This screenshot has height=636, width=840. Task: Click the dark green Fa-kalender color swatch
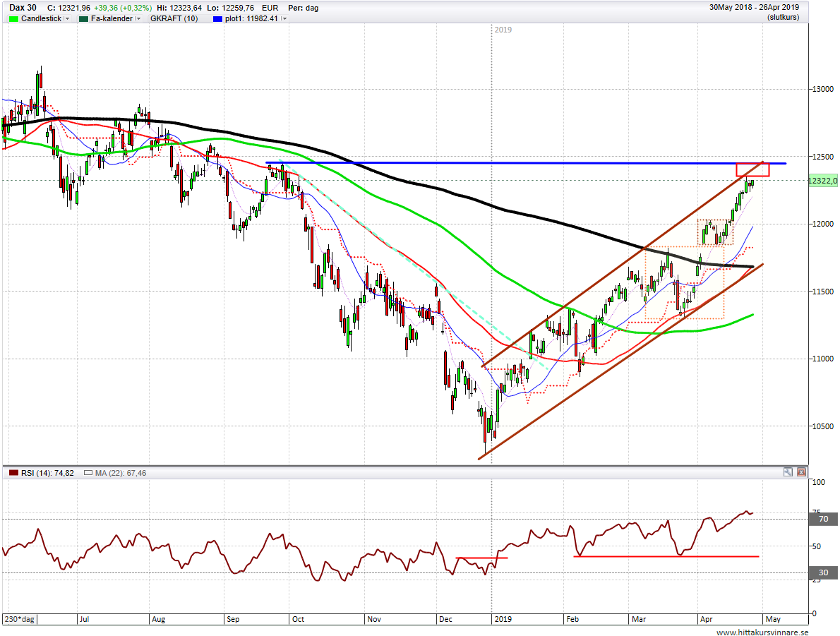(83, 19)
